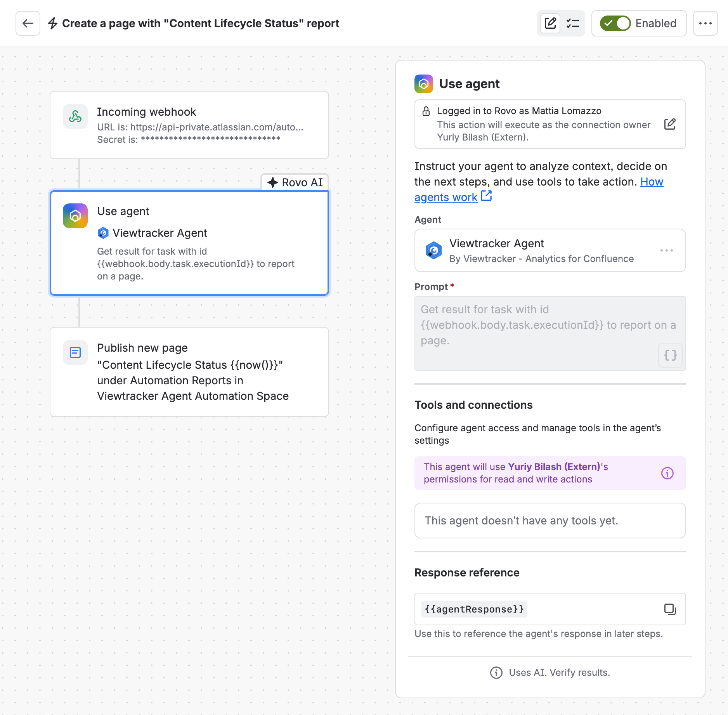Viewport: 728px width, 715px height.
Task: Show info about agent permissions
Action: coord(667,473)
